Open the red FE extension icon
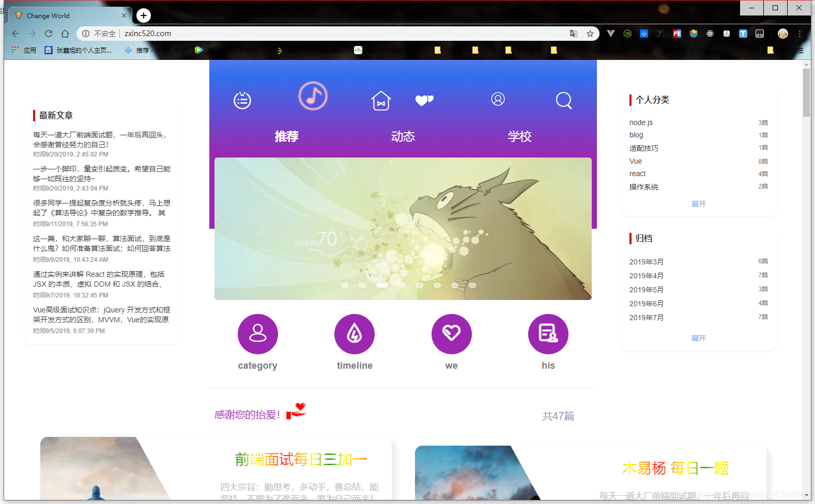The height and width of the screenshot is (504, 815). 677,34
